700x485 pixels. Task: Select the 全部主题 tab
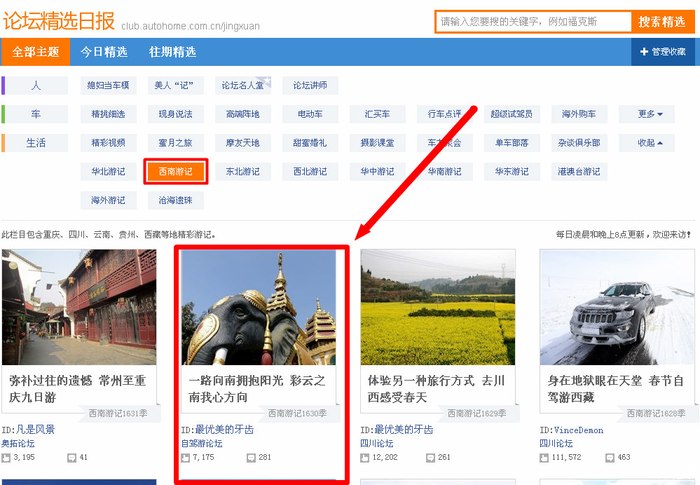pyautogui.click(x=35, y=52)
